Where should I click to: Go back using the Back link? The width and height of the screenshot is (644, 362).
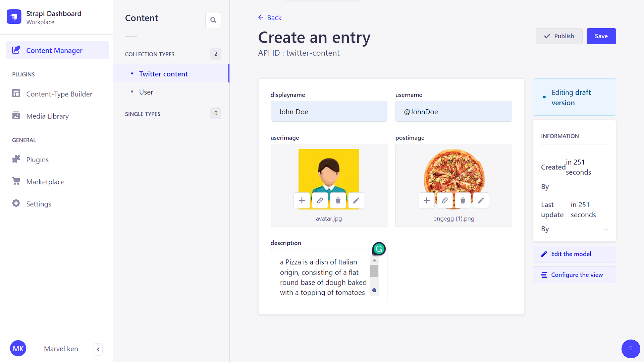click(270, 18)
